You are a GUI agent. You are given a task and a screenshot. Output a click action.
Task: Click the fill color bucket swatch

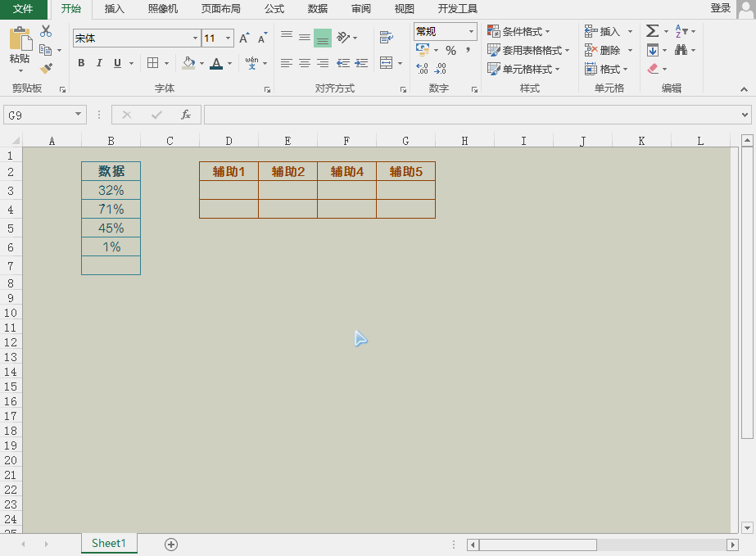click(188, 63)
